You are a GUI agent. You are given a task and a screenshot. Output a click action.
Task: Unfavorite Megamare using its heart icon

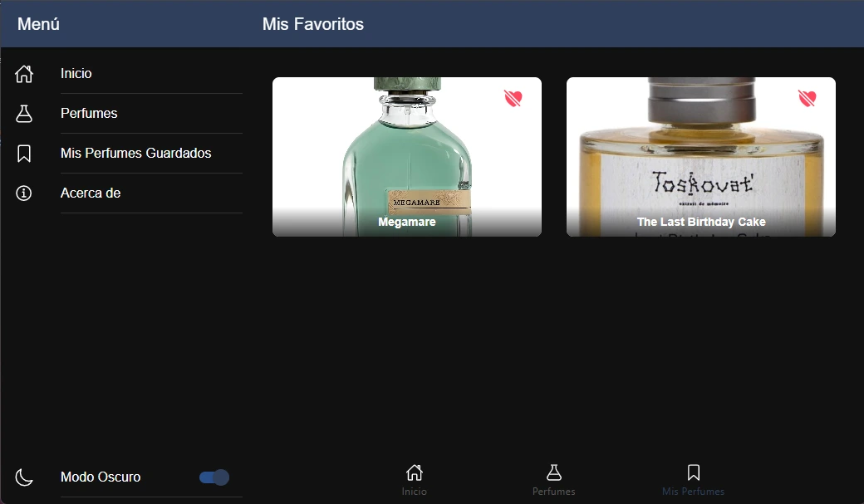tap(513, 98)
